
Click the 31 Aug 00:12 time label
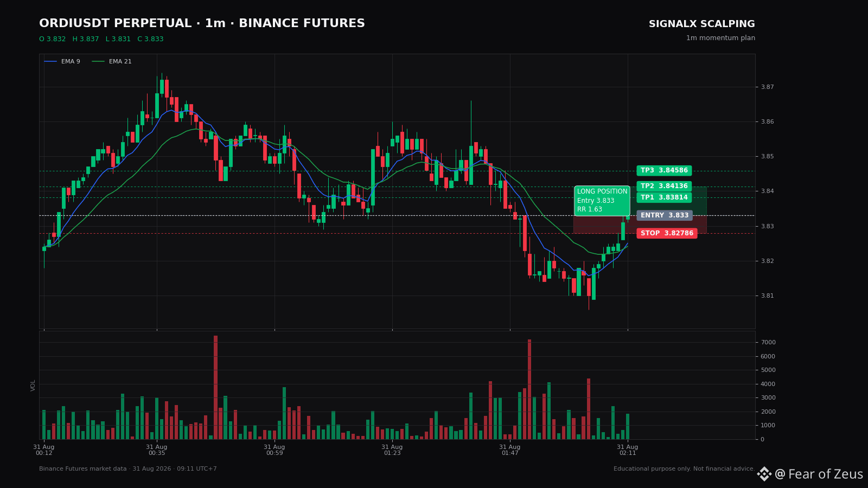click(x=44, y=450)
